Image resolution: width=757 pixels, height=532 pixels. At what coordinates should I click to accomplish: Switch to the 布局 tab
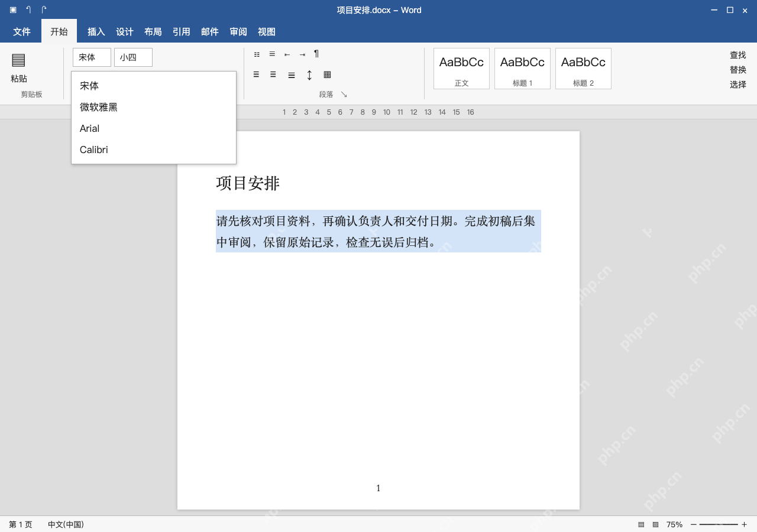(153, 32)
